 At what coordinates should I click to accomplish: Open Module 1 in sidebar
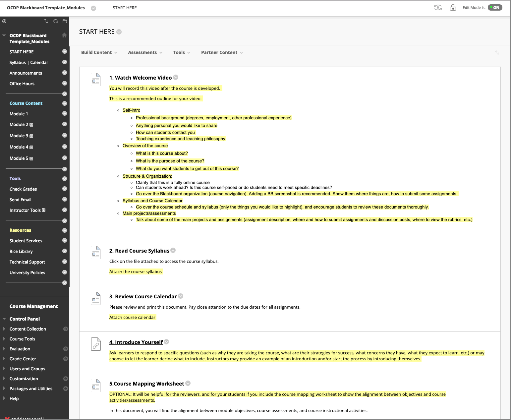19,114
